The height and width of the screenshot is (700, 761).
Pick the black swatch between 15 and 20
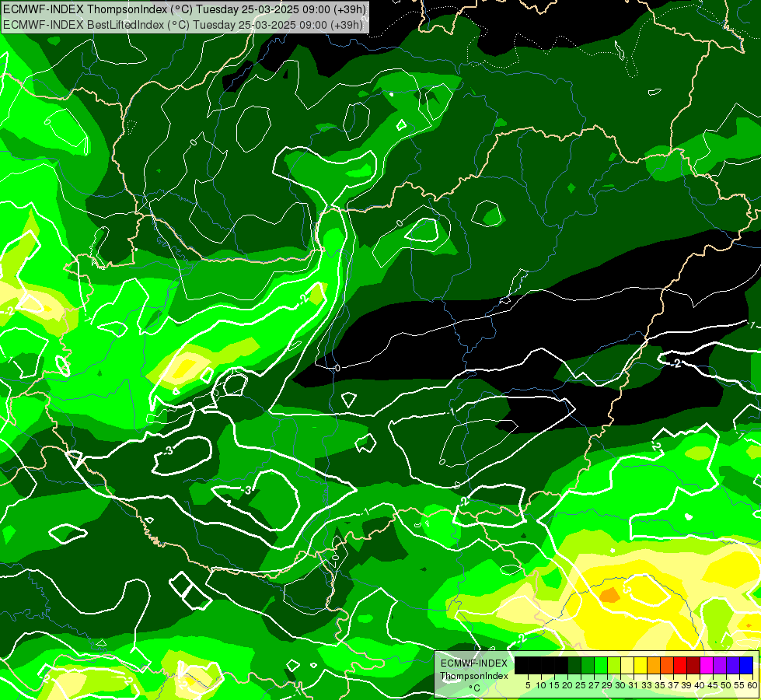[x=561, y=665]
